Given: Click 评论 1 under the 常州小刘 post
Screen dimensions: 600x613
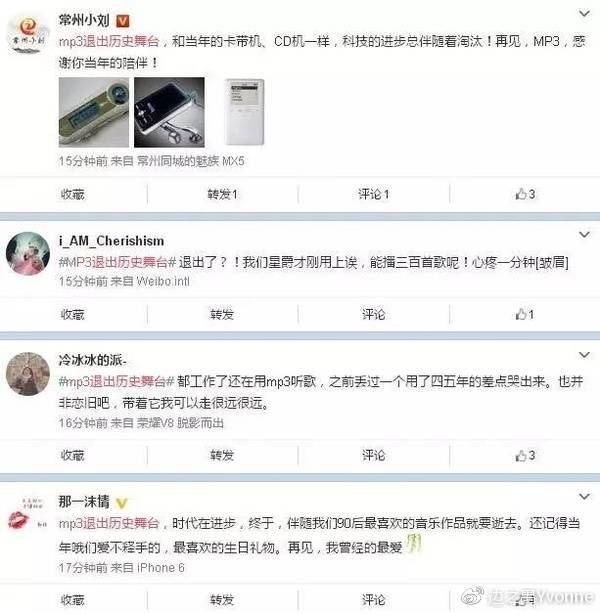Looking at the screenshot, I should coord(374,194).
